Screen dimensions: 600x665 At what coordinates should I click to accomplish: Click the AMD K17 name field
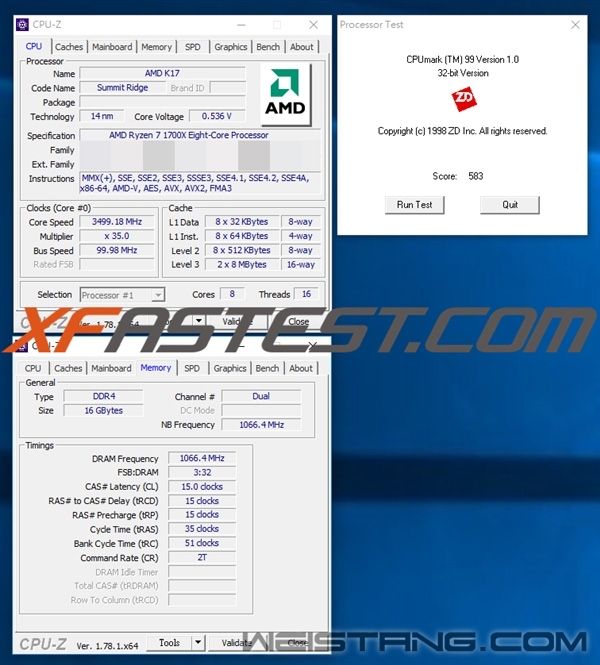pyautogui.click(x=162, y=73)
